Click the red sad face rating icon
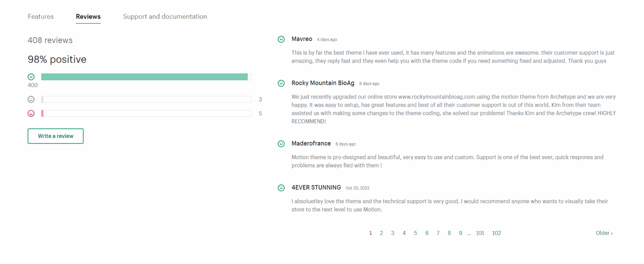This screenshot has width=644, height=264. 31,113
